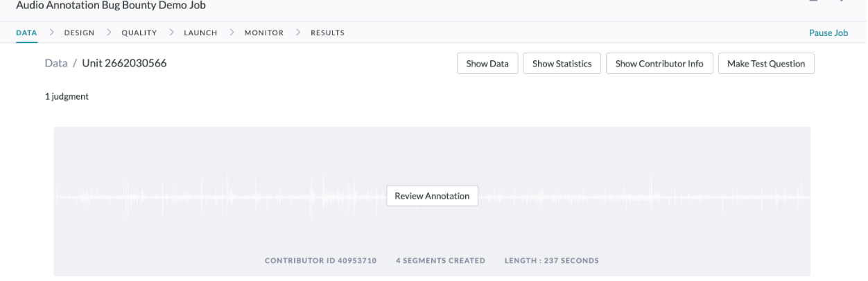The height and width of the screenshot is (281, 868).
Task: Open Show Statistics
Action: click(562, 64)
